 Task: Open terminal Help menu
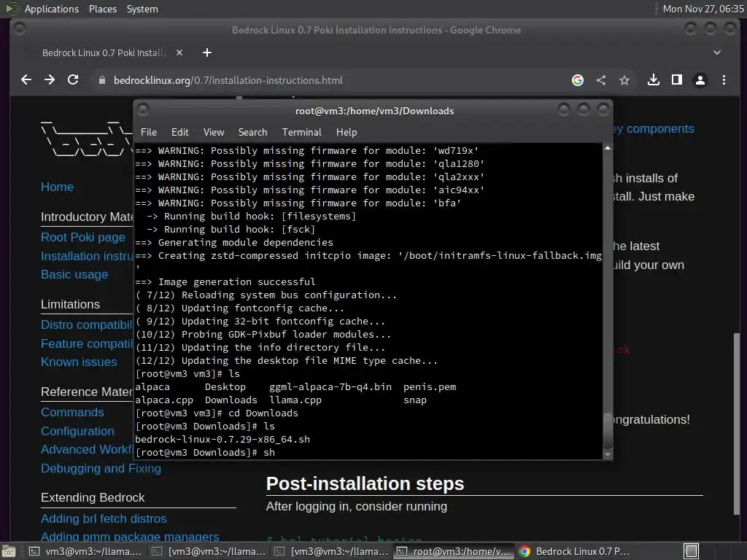pyautogui.click(x=347, y=133)
